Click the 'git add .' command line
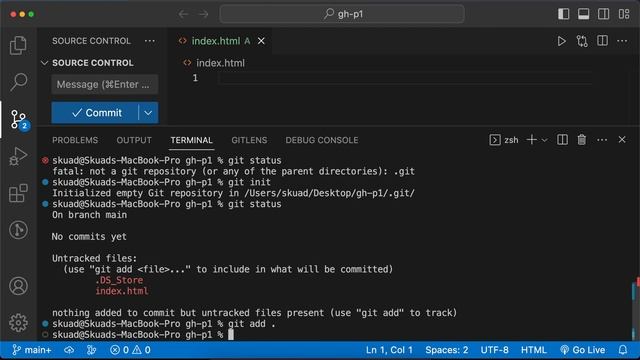The image size is (640, 360). coord(164,324)
